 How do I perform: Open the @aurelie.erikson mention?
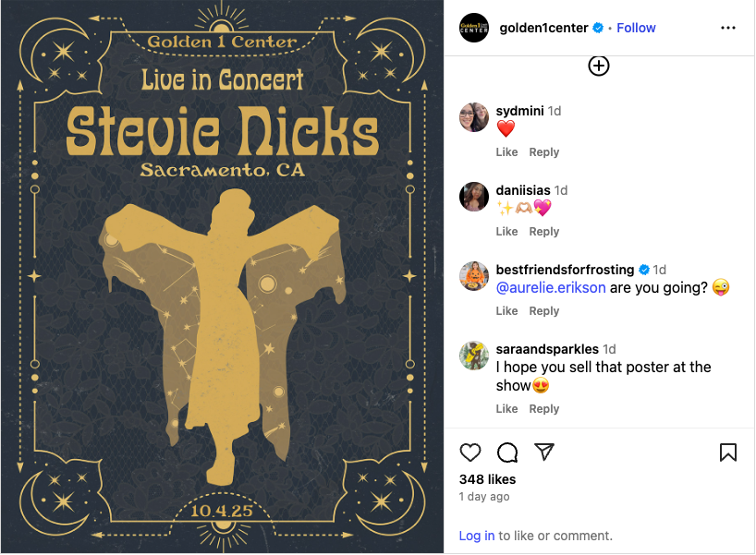(551, 287)
